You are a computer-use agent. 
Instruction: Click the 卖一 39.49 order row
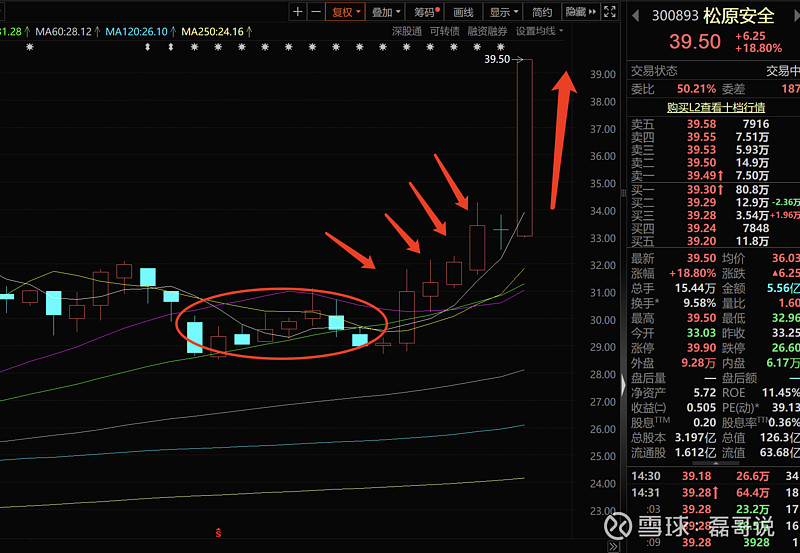point(714,175)
